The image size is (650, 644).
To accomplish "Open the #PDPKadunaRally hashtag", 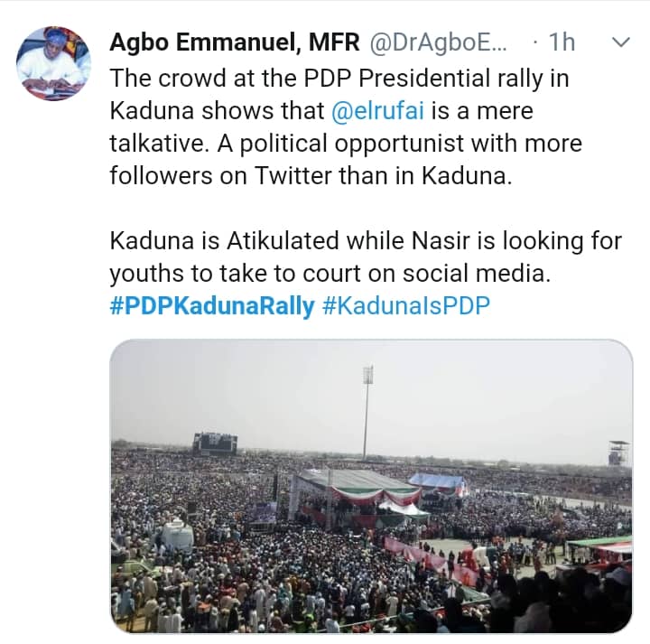I will coord(211,305).
